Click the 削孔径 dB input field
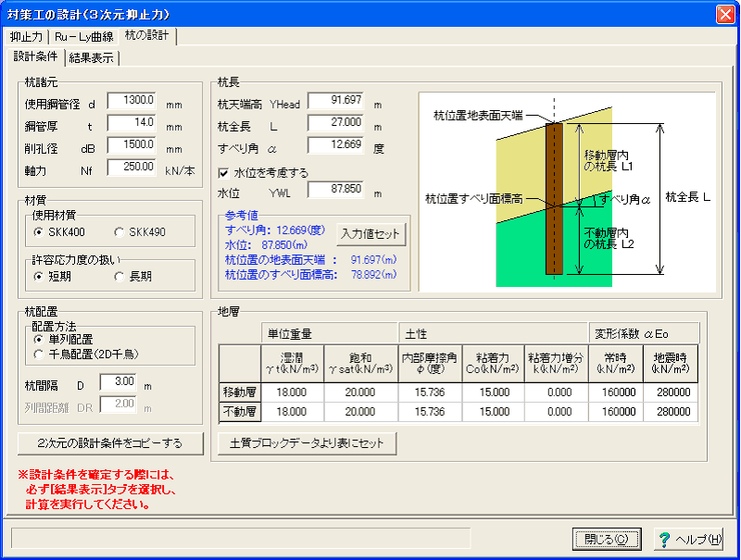The image size is (741, 560). click(x=132, y=144)
